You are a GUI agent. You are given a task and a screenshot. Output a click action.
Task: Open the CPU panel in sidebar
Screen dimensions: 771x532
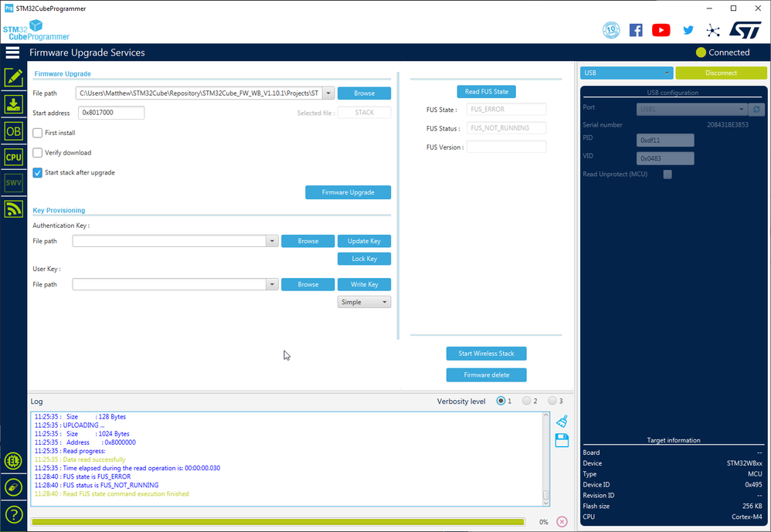pyautogui.click(x=13, y=158)
